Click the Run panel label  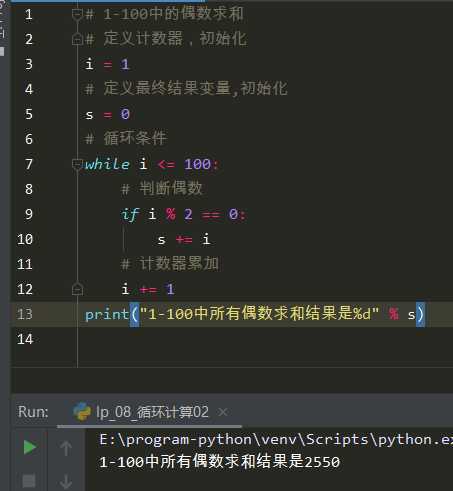33,412
